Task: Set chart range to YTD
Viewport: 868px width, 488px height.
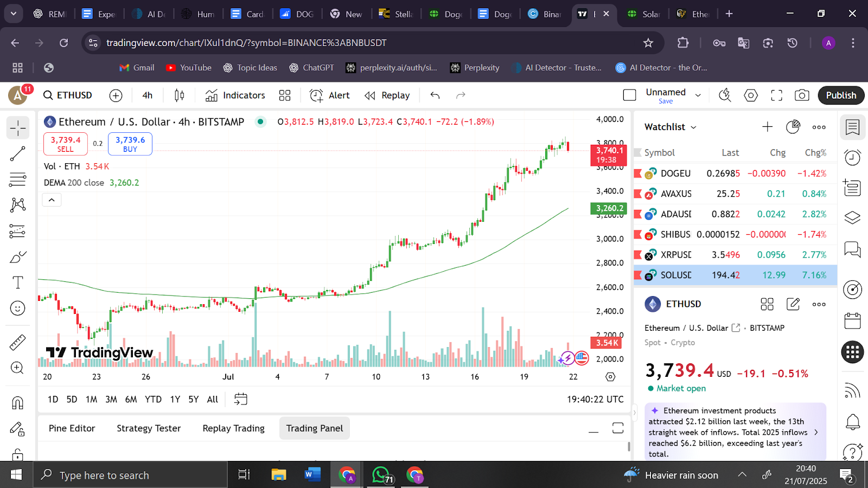Action: [x=153, y=399]
